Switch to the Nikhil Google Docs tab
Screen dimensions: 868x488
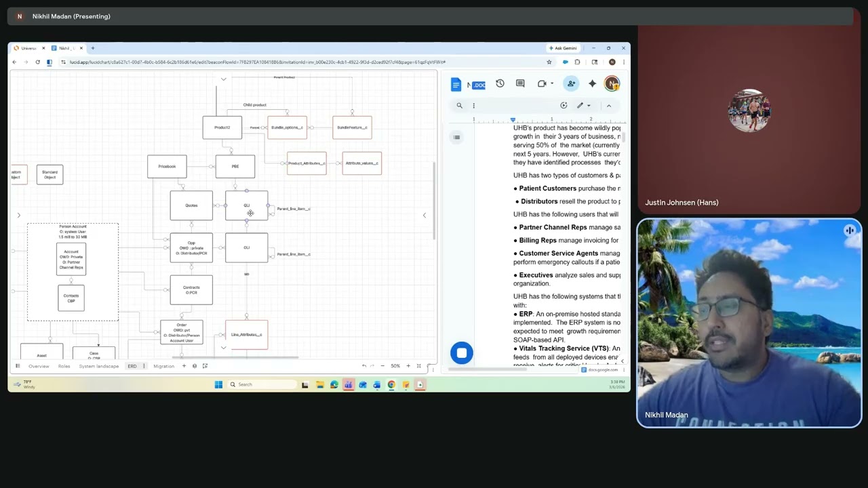coord(67,48)
